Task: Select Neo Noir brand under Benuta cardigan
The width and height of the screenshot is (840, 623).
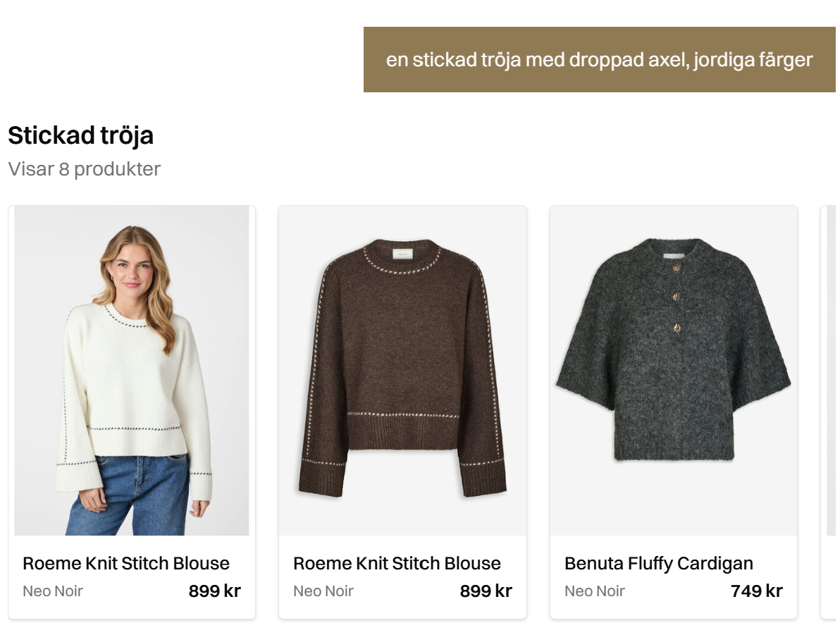Action: point(595,591)
